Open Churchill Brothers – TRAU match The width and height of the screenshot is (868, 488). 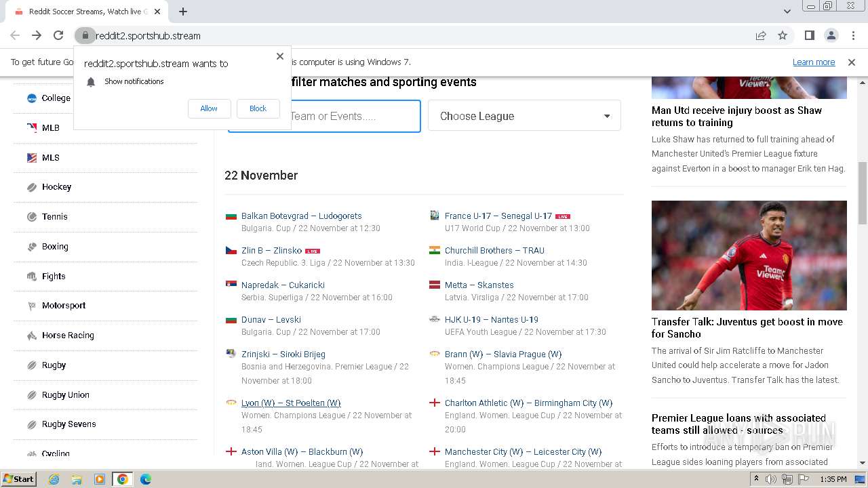[494, 250]
